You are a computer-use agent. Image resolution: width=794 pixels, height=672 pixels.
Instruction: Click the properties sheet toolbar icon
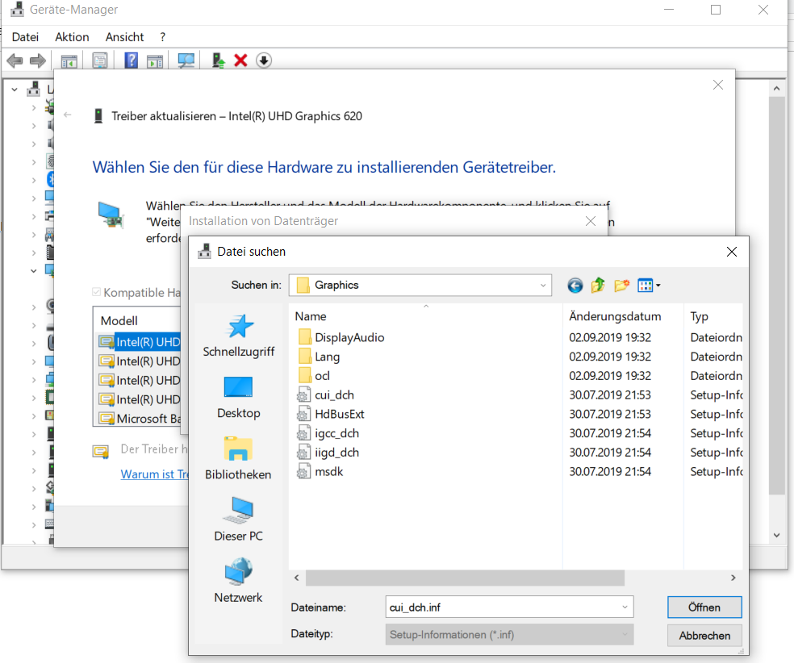click(100, 61)
